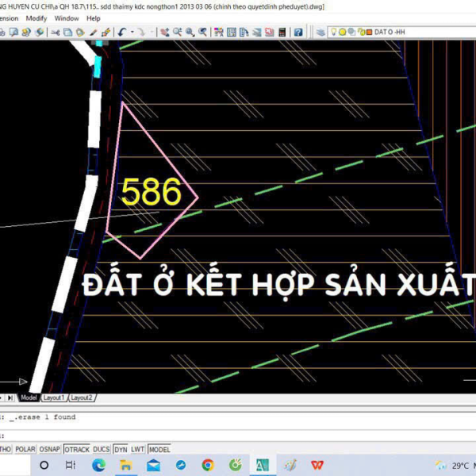Click the 3D DWF globe icon
Image resolution: width=476 pixels, height=476 pixels.
40,32
